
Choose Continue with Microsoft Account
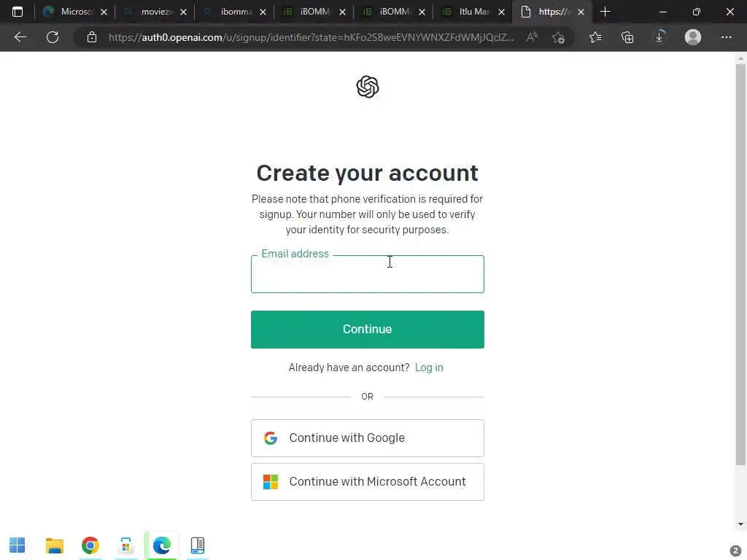point(368,482)
